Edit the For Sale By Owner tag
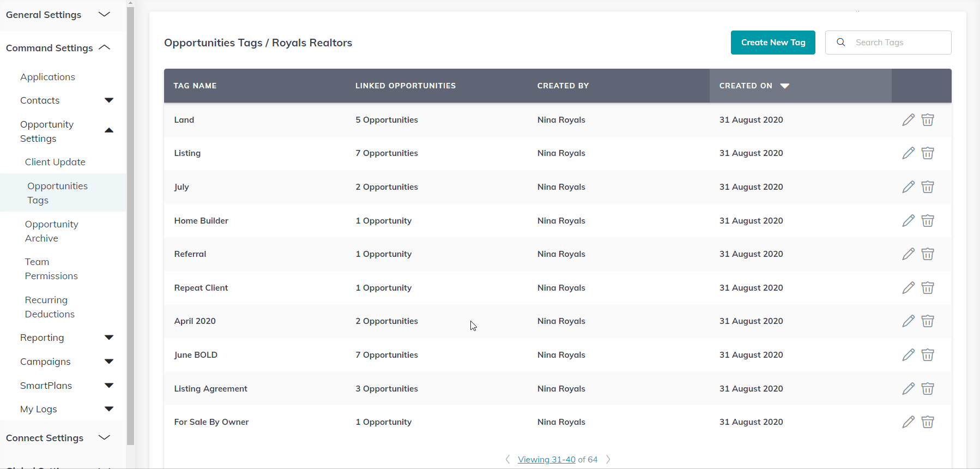This screenshot has width=980, height=469. click(x=908, y=422)
